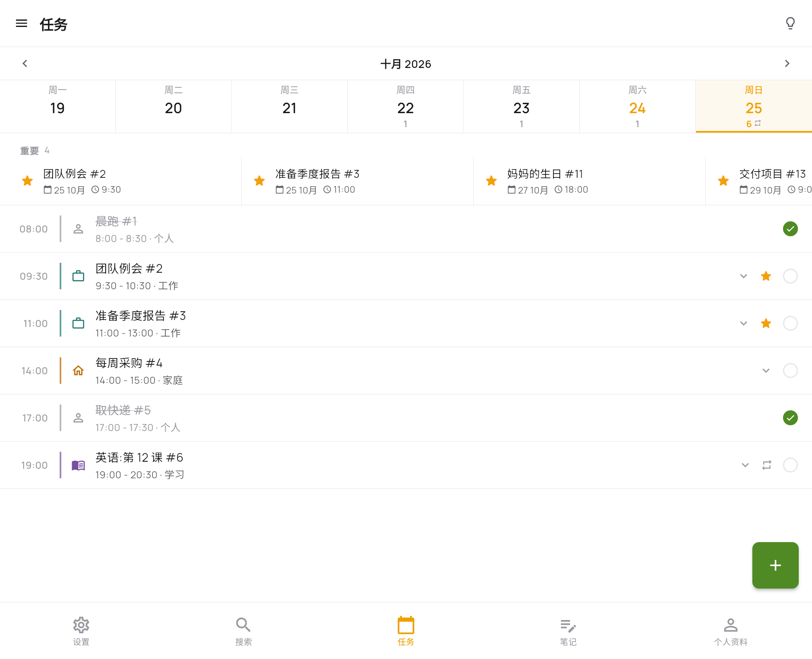Screen dimensions: 812x659
Task: Click time range 11:00 - 13:00 · 工作
Action: click(138, 333)
